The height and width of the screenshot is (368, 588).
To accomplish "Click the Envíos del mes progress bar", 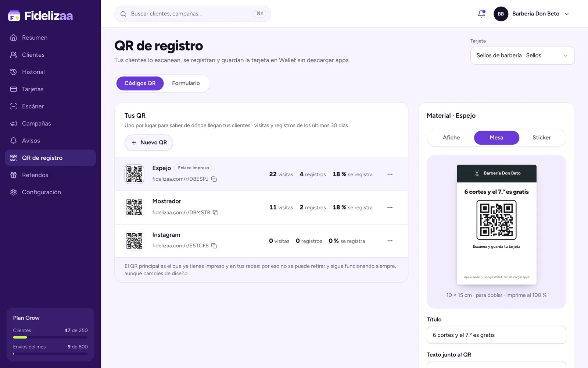I will pos(50,354).
